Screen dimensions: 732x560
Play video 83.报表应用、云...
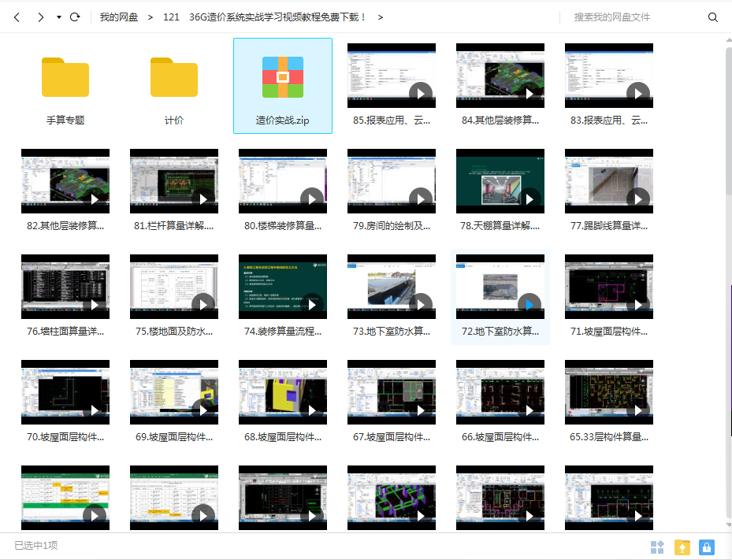(637, 93)
